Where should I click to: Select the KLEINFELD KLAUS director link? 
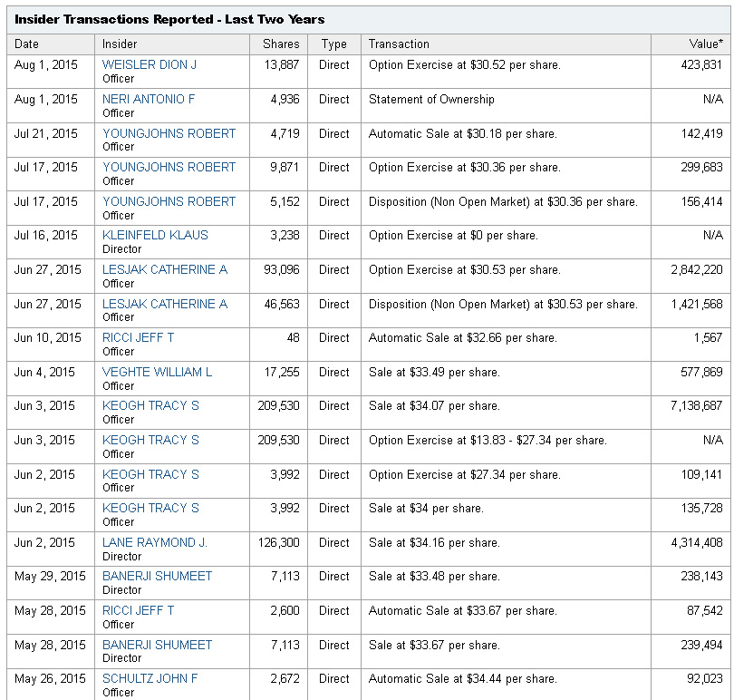click(155, 236)
